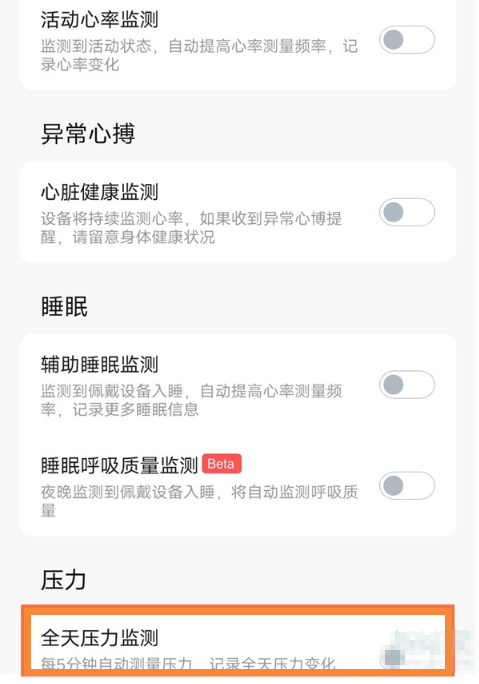This screenshot has height=684, width=479.
Task: Open the 全天压力监测 setting title
Action: pos(99,638)
